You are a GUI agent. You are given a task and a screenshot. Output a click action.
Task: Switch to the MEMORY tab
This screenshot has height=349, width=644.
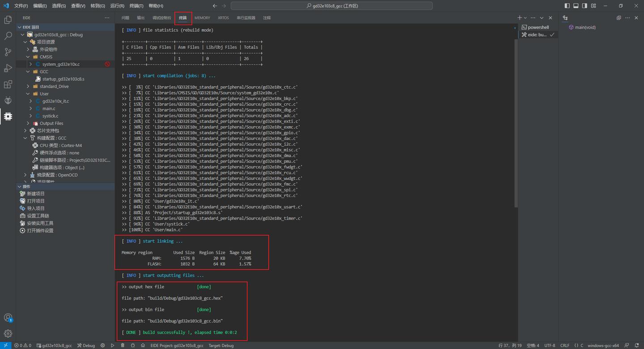(202, 17)
